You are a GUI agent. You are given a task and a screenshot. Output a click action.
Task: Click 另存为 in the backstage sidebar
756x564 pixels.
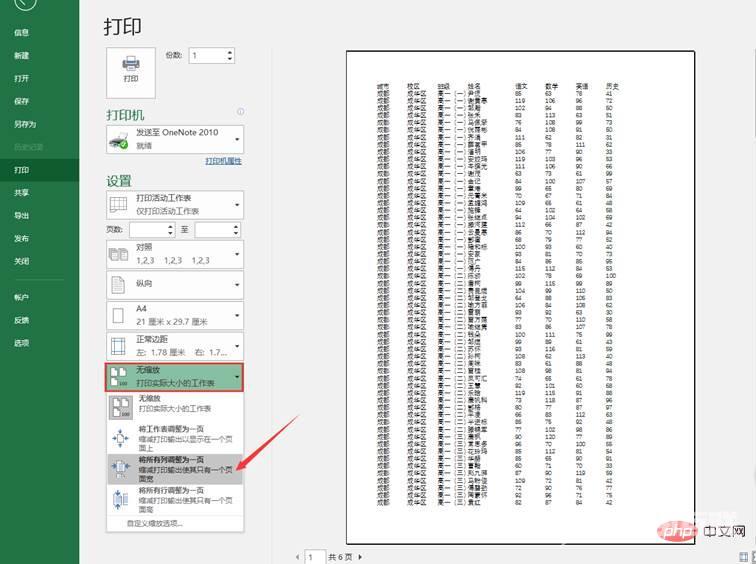coord(25,124)
